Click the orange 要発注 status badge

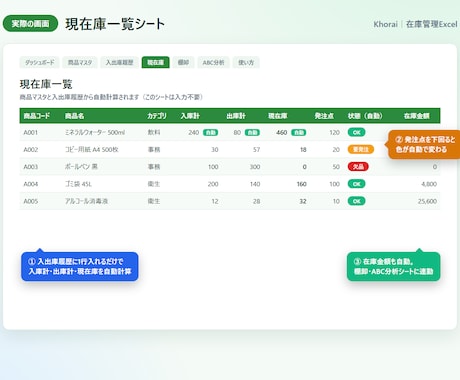(361, 149)
